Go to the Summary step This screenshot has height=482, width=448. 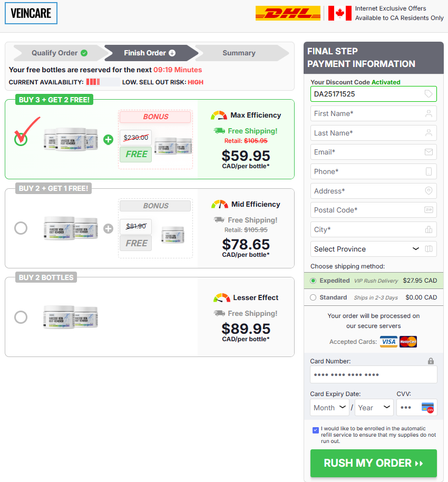(239, 53)
